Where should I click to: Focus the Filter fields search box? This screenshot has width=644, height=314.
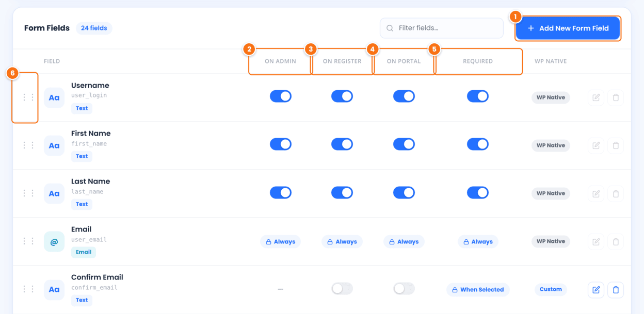(x=442, y=28)
